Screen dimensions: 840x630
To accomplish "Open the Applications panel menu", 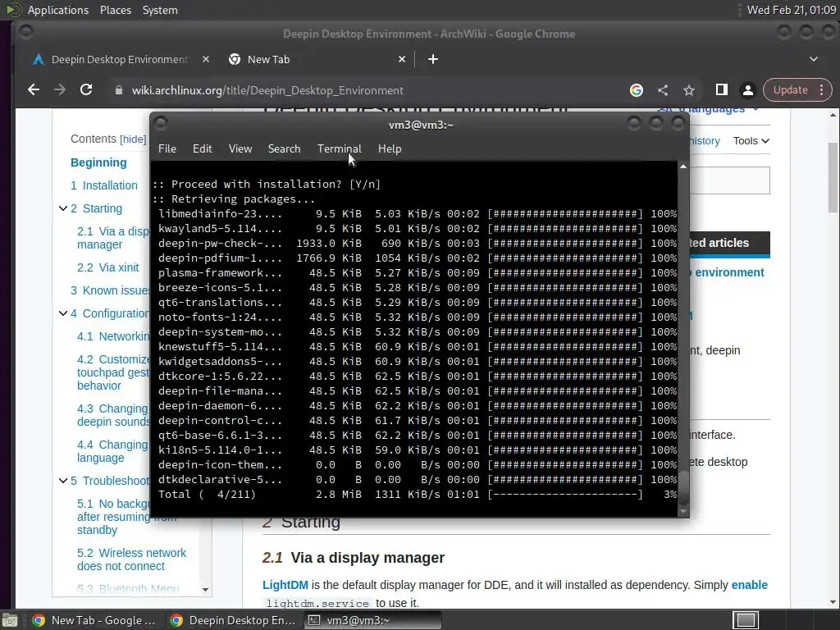I will coord(58,10).
